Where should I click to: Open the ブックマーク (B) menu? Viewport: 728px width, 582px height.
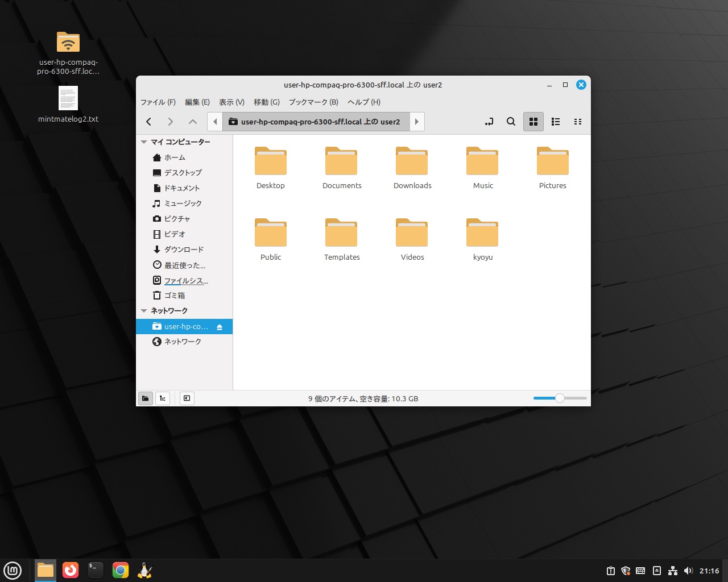(x=313, y=102)
